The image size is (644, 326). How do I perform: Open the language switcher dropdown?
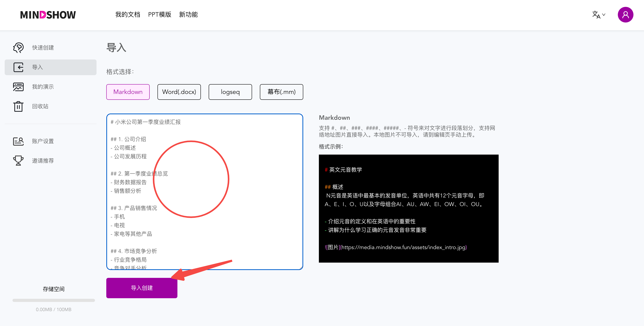click(x=598, y=14)
